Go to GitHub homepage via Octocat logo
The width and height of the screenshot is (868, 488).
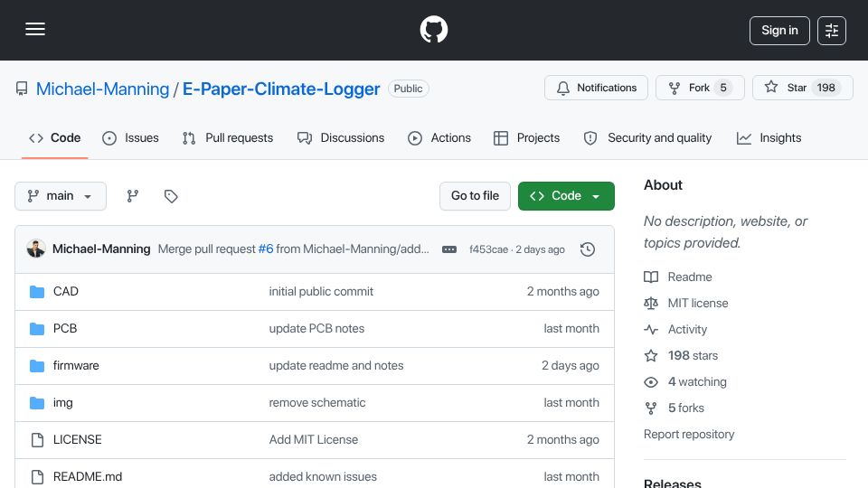(x=433, y=29)
